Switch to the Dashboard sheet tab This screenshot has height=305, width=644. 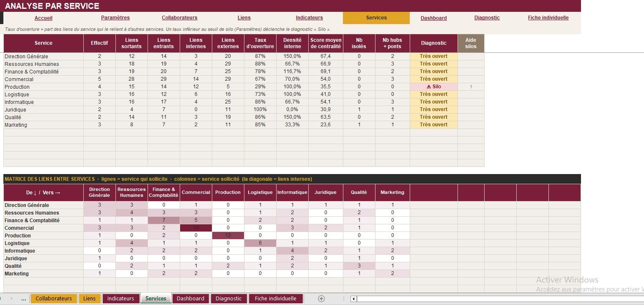pos(190,299)
